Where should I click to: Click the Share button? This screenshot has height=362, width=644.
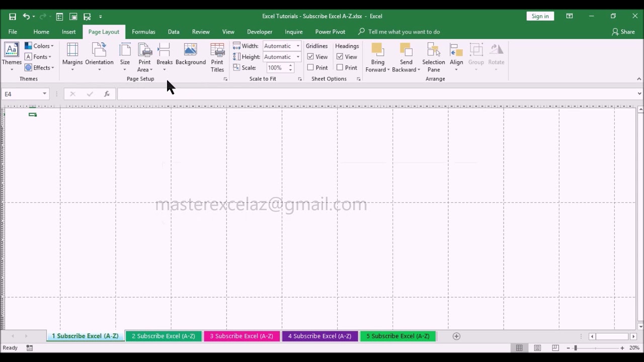coord(623,32)
